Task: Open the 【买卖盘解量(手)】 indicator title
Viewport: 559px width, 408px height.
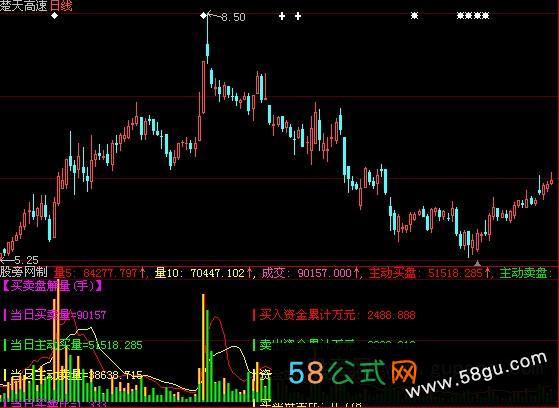Action: pos(52,286)
